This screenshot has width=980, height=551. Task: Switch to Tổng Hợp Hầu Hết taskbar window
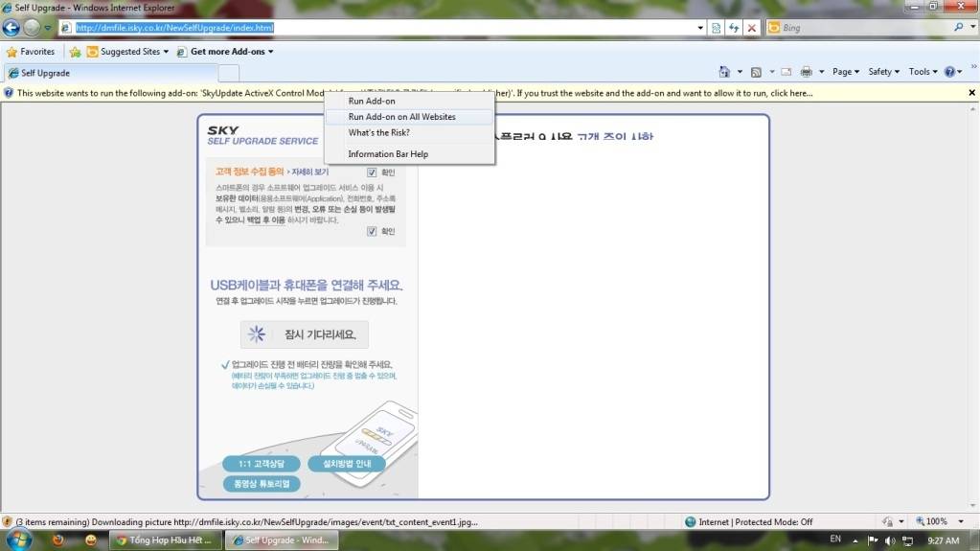(x=166, y=540)
